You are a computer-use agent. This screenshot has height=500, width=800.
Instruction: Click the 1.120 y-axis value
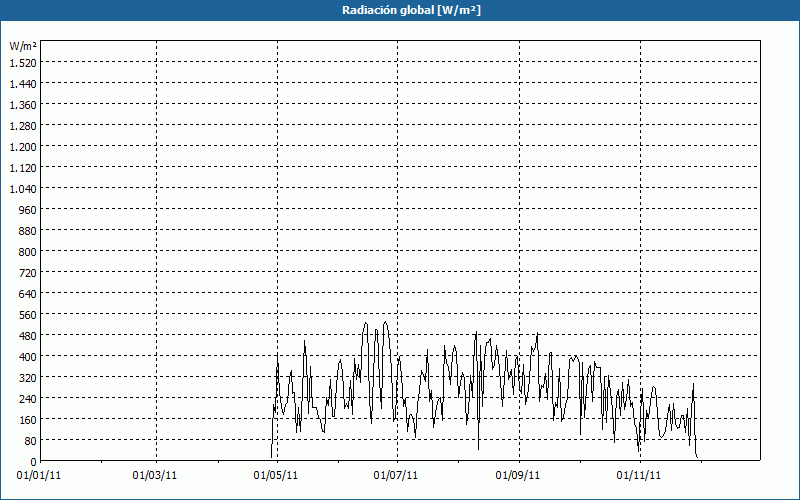[23, 168]
